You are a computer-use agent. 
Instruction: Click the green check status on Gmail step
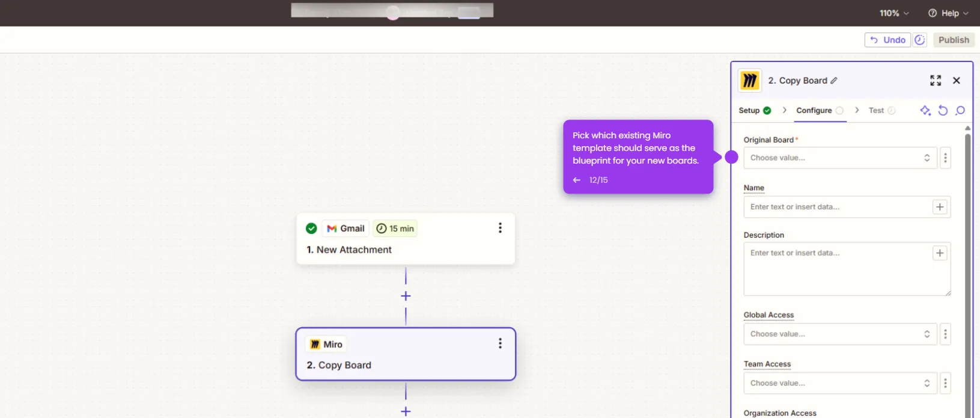point(311,229)
